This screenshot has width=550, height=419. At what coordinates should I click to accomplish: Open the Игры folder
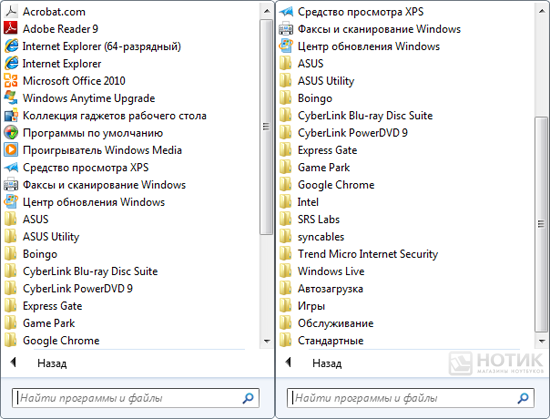point(302,306)
